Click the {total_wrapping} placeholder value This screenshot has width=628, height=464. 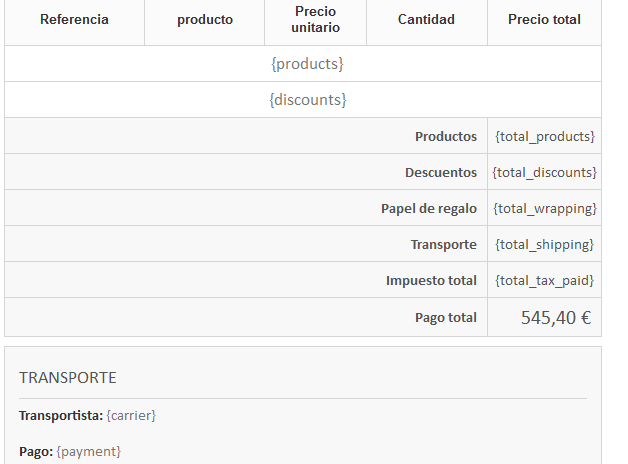click(x=545, y=208)
